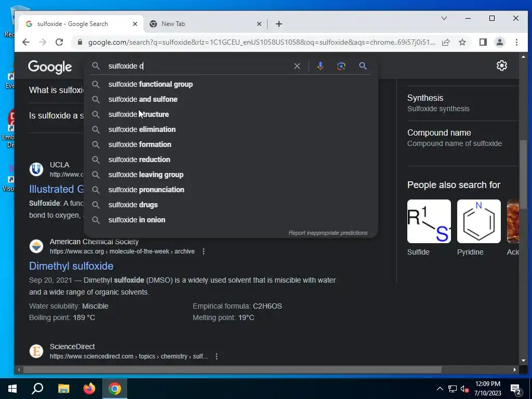Image resolution: width=532 pixels, height=399 pixels.
Task: Open Chrome three-dot menu
Action: [x=516, y=42]
